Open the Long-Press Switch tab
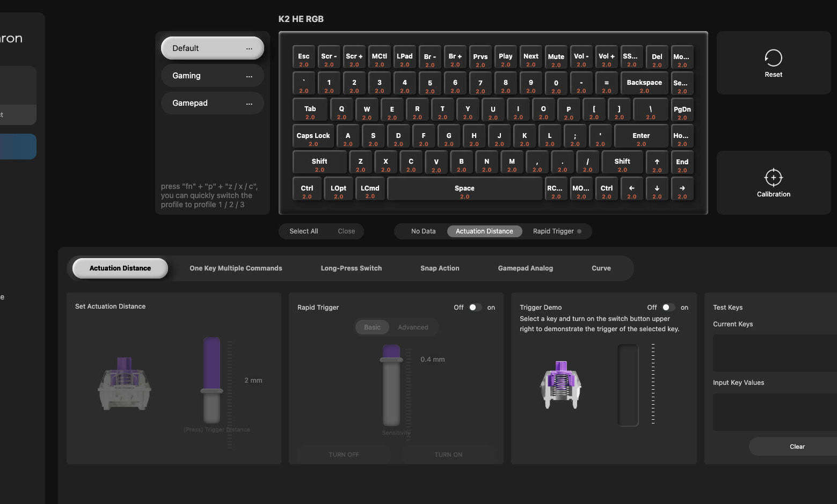The image size is (837, 504). [351, 268]
